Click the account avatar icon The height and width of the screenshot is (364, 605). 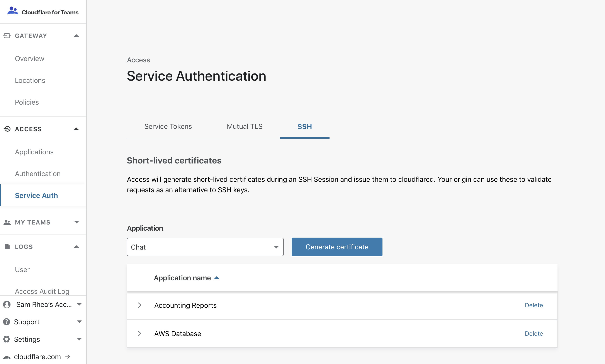[7, 304]
